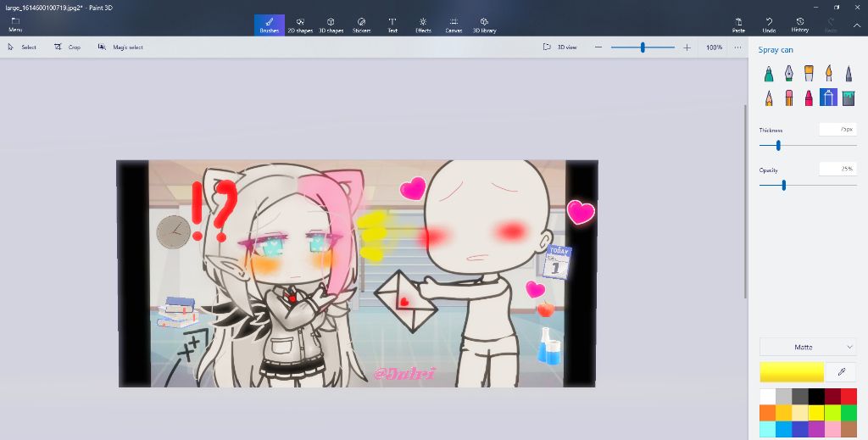868x440 pixels.
Task: Pick the blue color swatch
Action: [x=784, y=430]
